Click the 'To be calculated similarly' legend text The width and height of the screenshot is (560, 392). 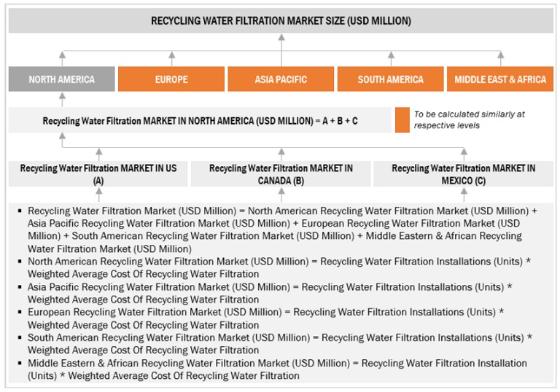[469, 120]
